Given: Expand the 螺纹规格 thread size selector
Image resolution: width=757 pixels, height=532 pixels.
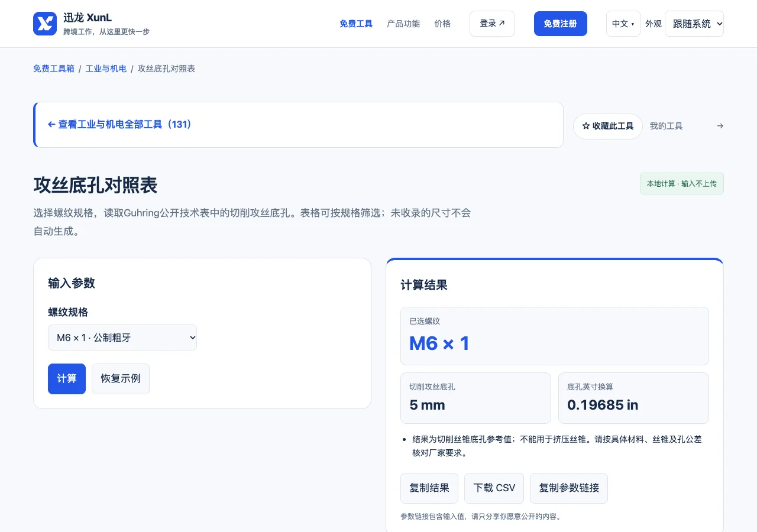Looking at the screenshot, I should coord(122,338).
